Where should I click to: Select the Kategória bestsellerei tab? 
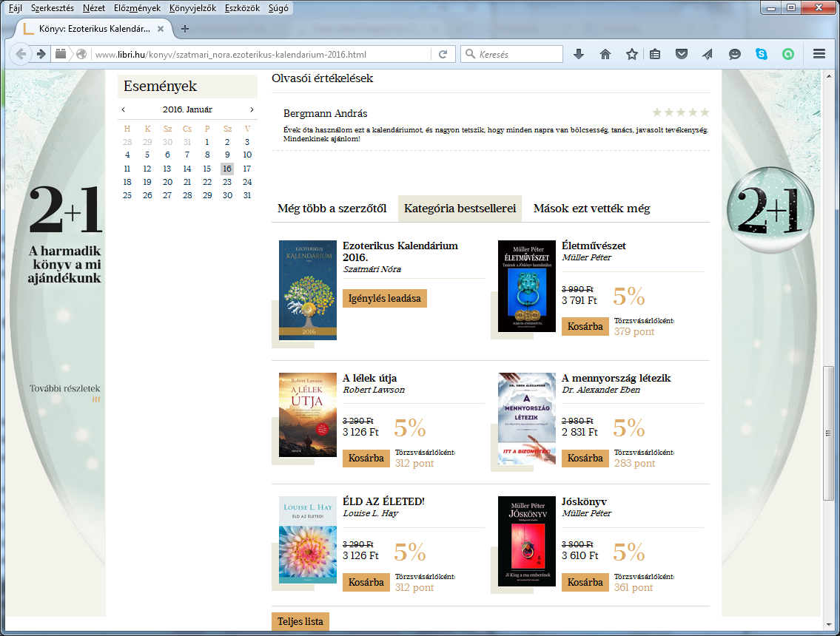point(460,209)
